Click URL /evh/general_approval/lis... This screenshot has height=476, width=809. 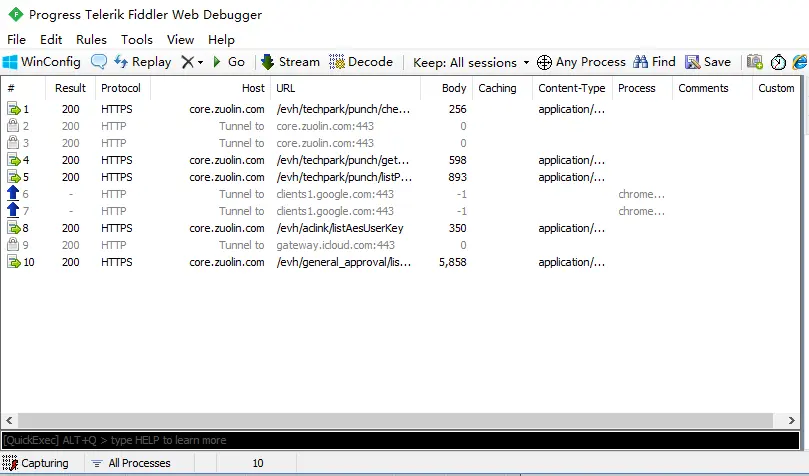click(344, 262)
